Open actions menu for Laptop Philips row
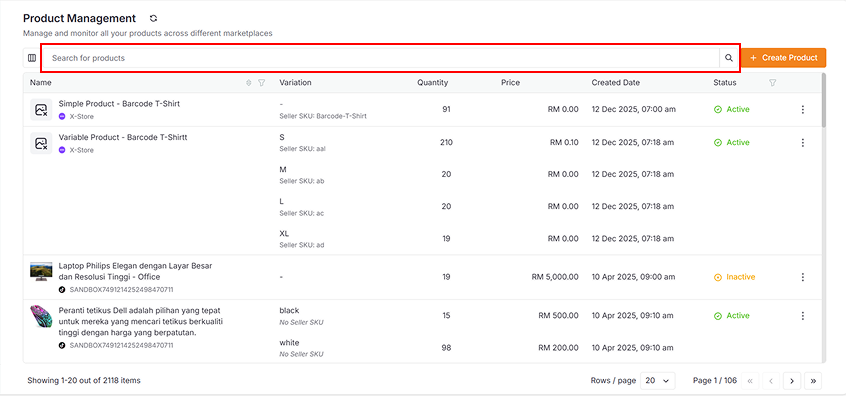Screen dimensions: 846x396 [x=802, y=277]
